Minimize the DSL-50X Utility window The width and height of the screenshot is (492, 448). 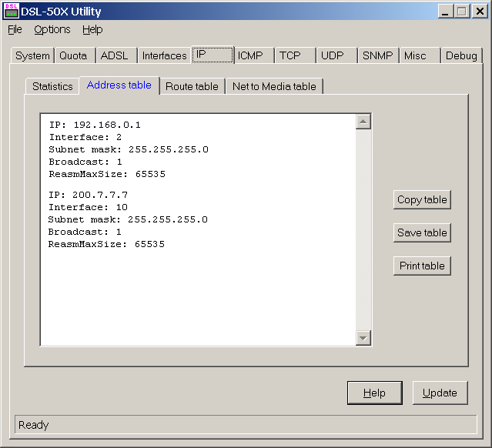click(446, 12)
